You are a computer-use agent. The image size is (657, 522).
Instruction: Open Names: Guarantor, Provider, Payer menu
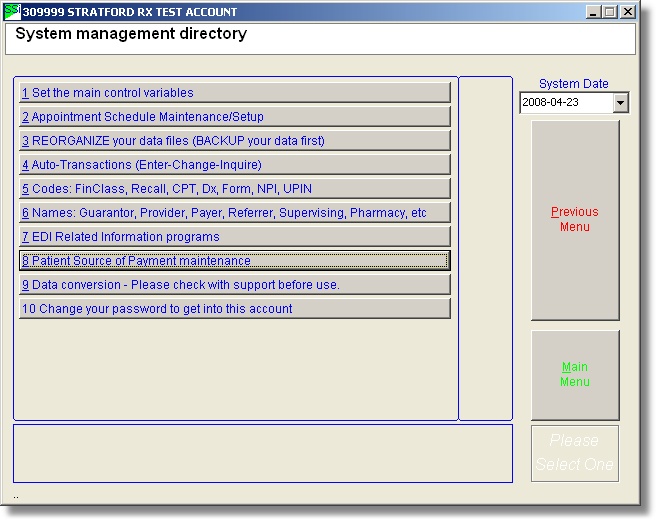pyautogui.click(x=235, y=213)
